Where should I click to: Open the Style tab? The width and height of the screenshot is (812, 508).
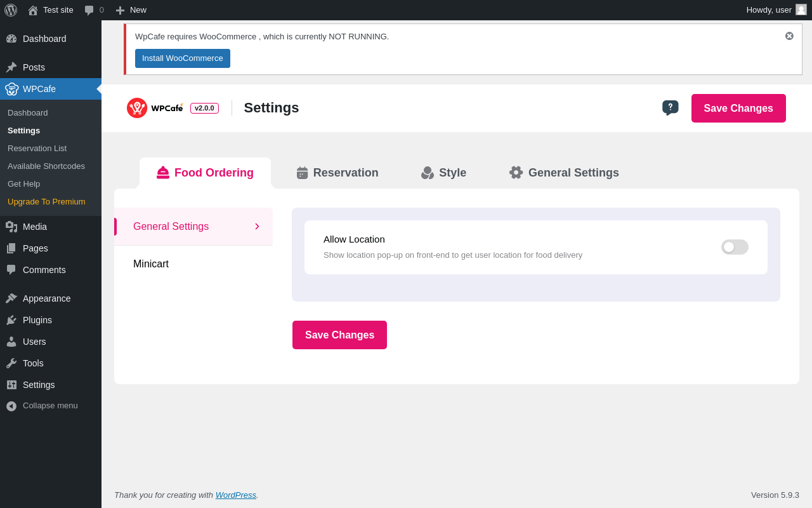tap(443, 173)
